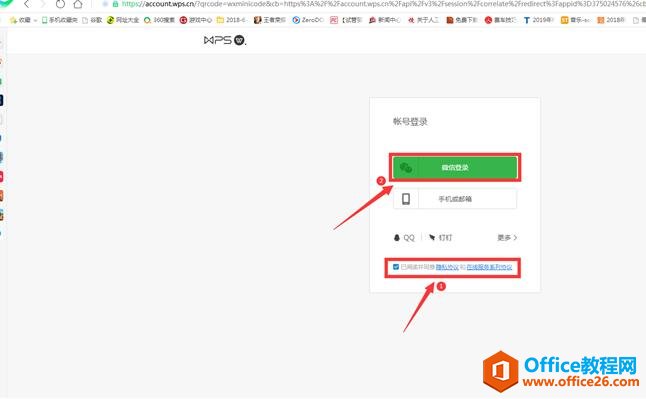
Task: Click the green padlock security icon
Action: point(115,4)
